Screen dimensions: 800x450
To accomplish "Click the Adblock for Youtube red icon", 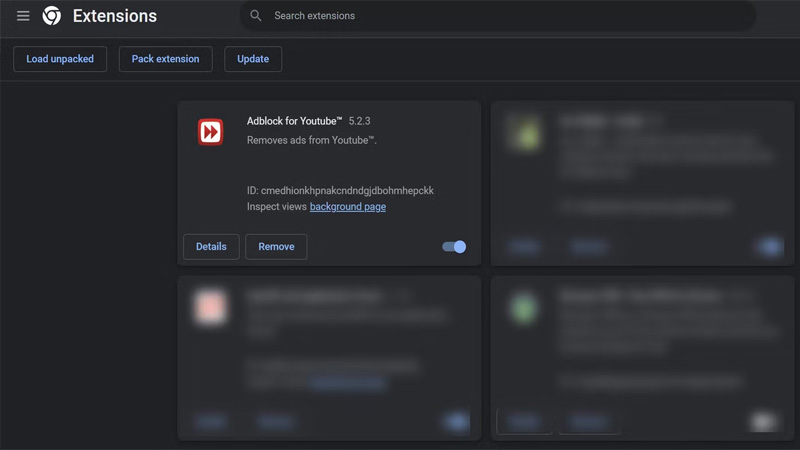I will click(x=211, y=132).
